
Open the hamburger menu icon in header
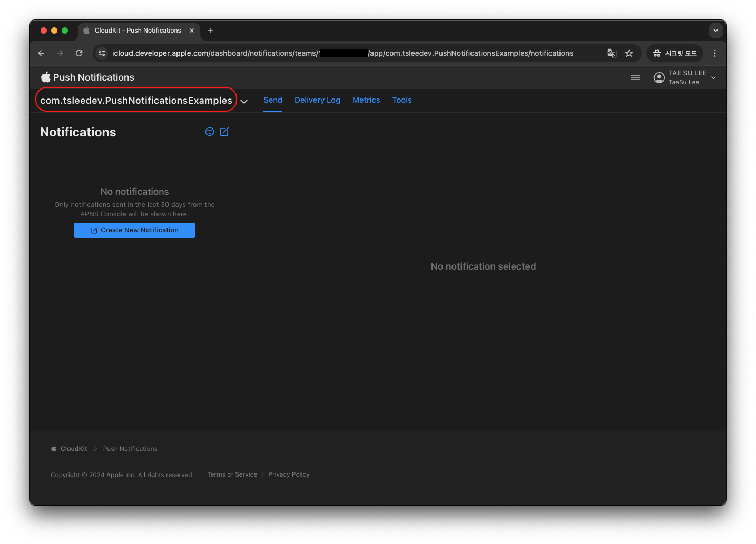(635, 77)
